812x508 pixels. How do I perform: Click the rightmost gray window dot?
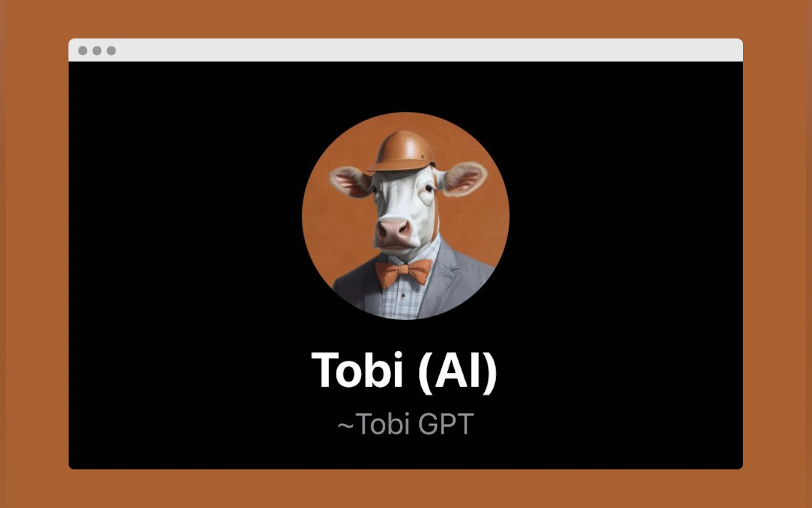coord(111,51)
